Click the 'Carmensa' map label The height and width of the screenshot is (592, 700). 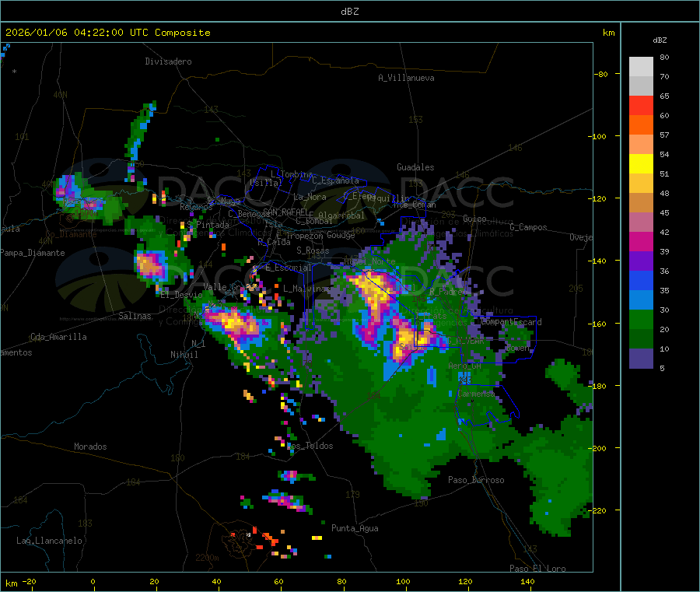click(x=476, y=394)
